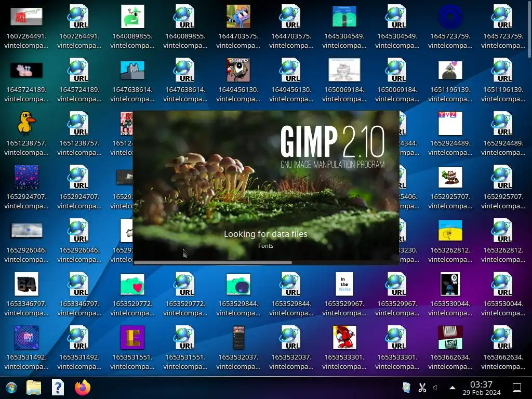Select the dark phone screenshot image 1653532037
Screen dimensions: 532x399
pos(238,337)
